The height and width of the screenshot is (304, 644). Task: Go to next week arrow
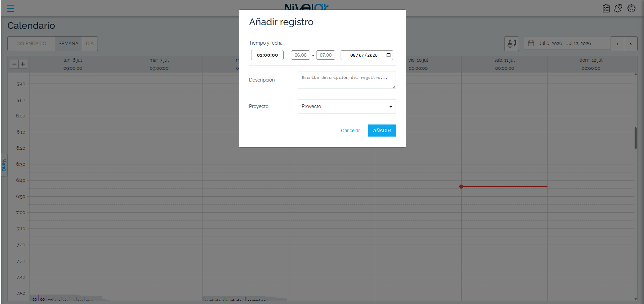point(631,44)
